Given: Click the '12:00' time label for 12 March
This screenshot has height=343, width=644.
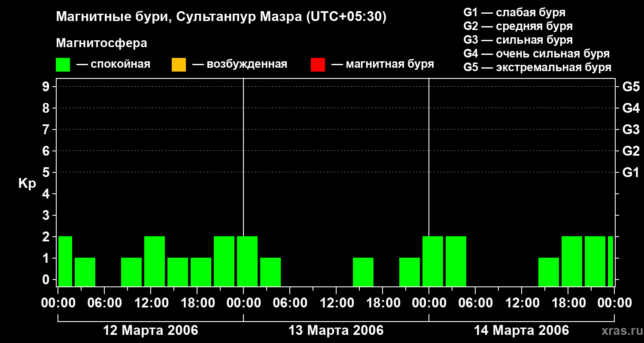Looking at the screenshot, I should tap(151, 303).
